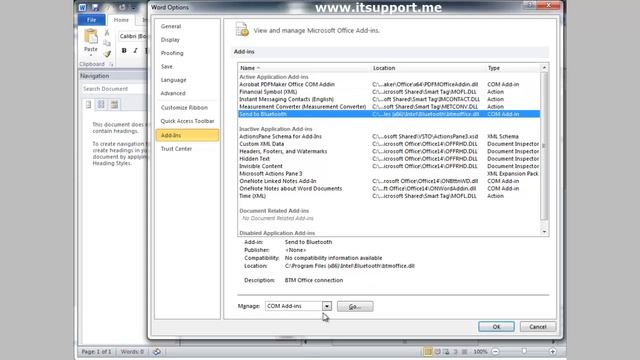This screenshot has height=360, width=640.
Task: Click the zoom out minus button
Action: click(496, 351)
